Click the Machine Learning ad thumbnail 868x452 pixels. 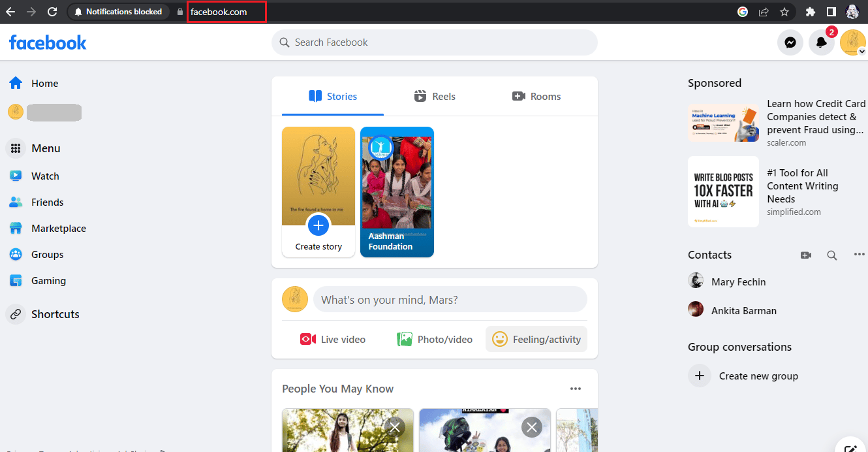pyautogui.click(x=723, y=123)
